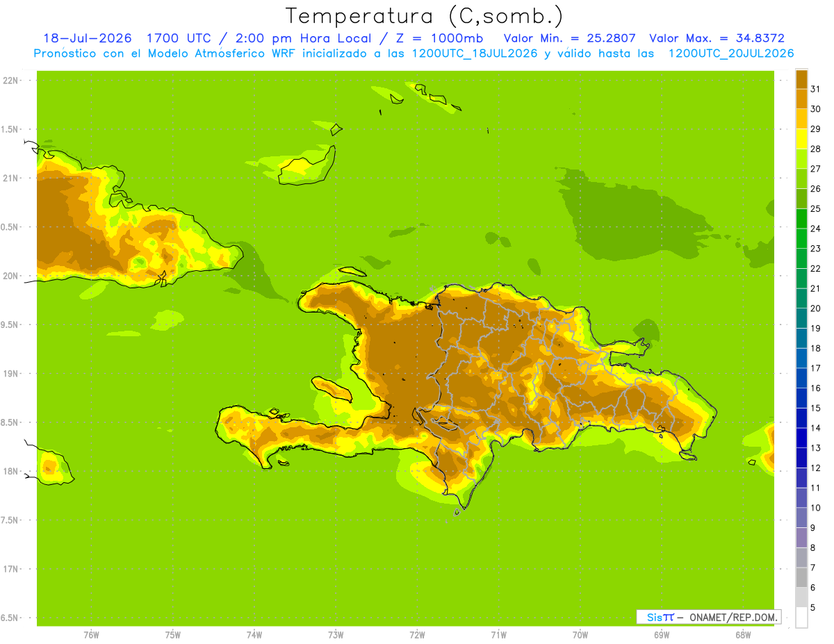Click 'Valor Min. = 25.2807'
The height and width of the screenshot is (644, 834).
tap(569, 38)
